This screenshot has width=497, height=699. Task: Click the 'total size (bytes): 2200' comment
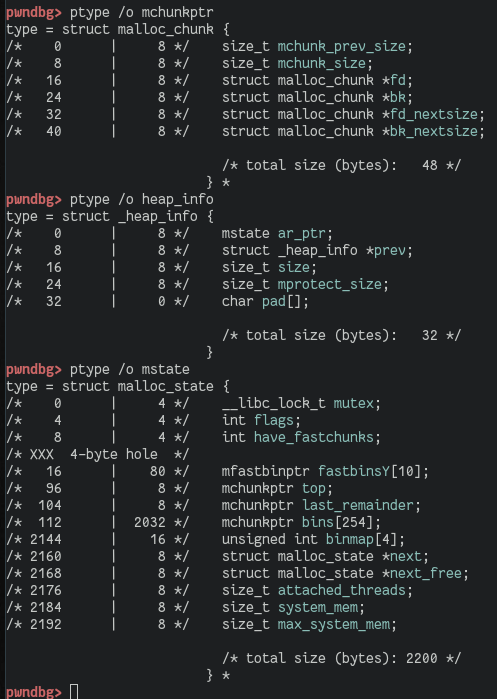(x=341, y=658)
